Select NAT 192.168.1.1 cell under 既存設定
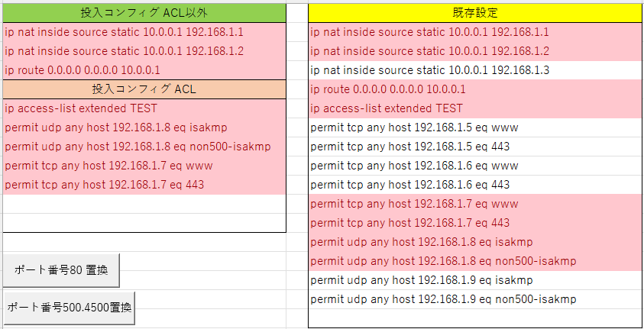The width and height of the screenshot is (644, 329). (476, 32)
